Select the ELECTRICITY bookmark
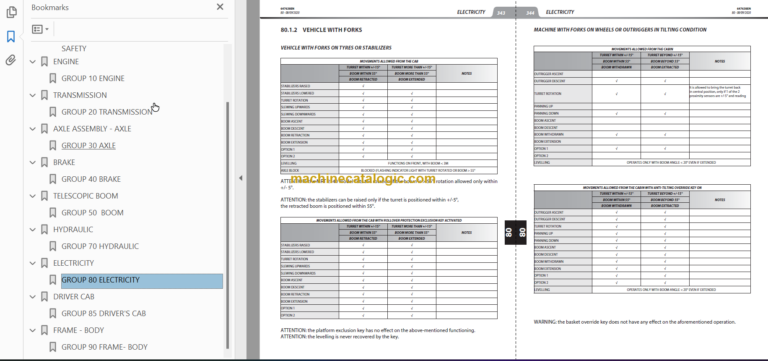This screenshot has height=361, width=768. point(73,263)
